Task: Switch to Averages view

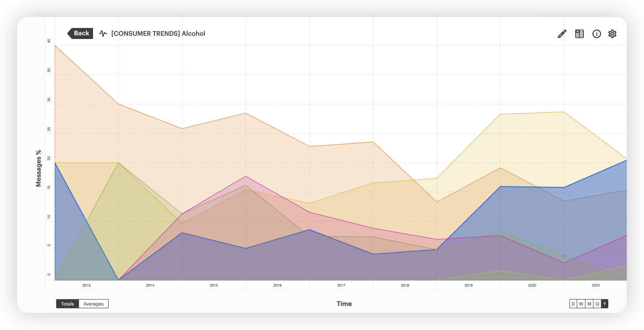Action: click(93, 304)
